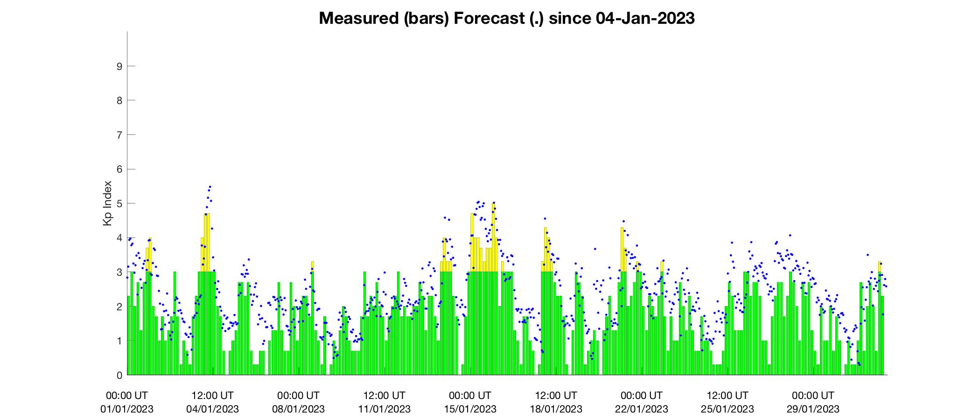Click the x-axis date label 22/01/2023
Image resolution: width=980 pixels, height=420 pixels.
pyautogui.click(x=641, y=409)
